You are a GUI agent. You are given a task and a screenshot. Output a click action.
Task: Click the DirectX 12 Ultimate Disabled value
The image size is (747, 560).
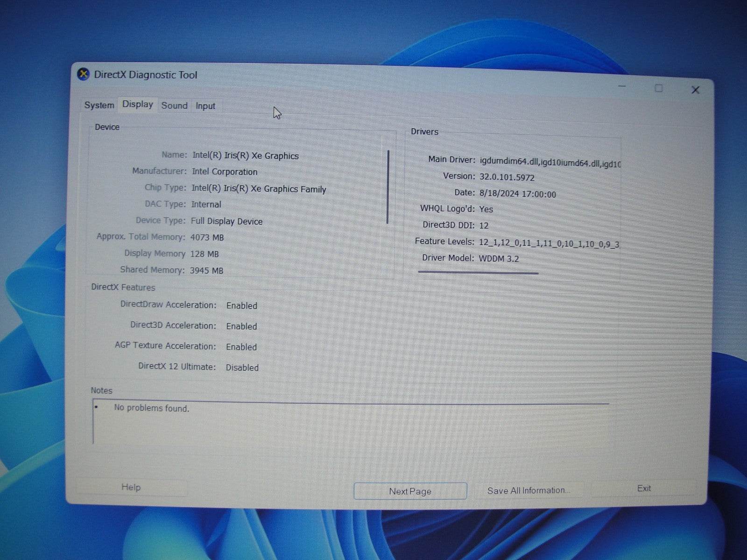click(242, 368)
